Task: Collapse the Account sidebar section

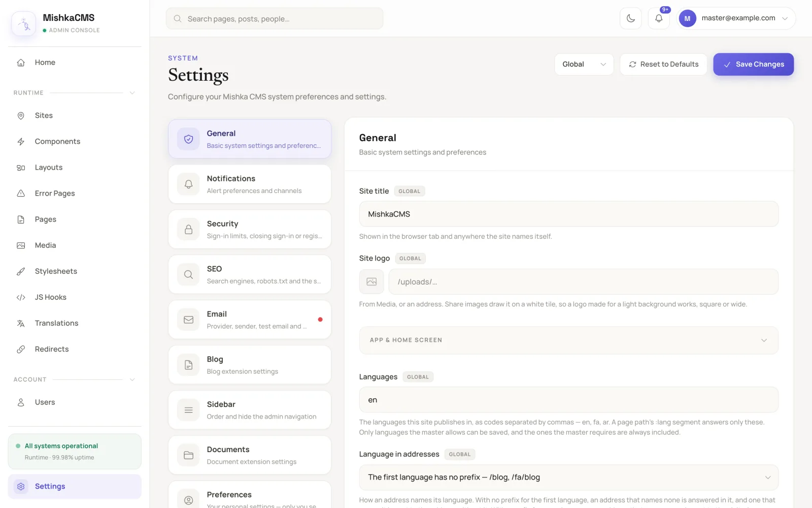Action: pos(132,379)
